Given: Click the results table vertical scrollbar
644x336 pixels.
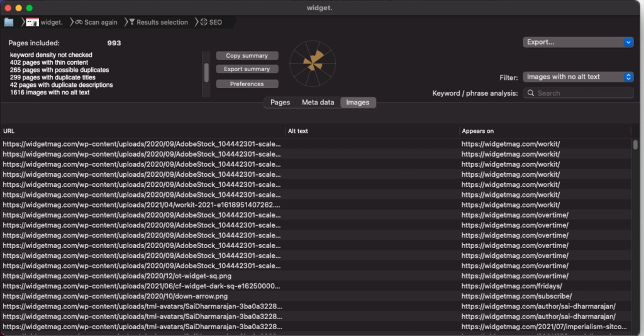Looking at the screenshot, I should [635, 145].
